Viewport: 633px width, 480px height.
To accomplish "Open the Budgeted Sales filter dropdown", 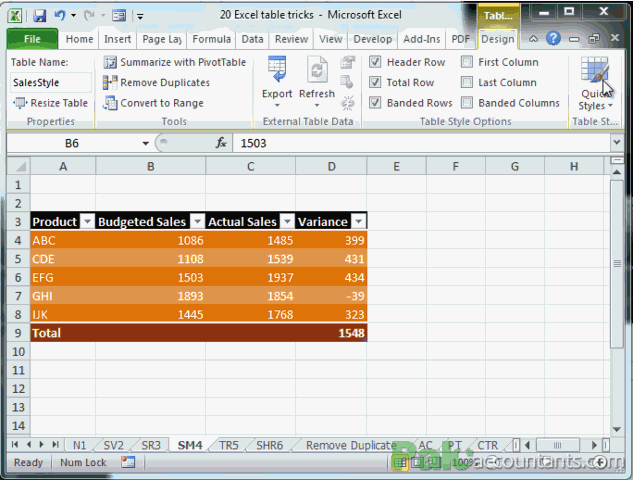I will coord(197,221).
